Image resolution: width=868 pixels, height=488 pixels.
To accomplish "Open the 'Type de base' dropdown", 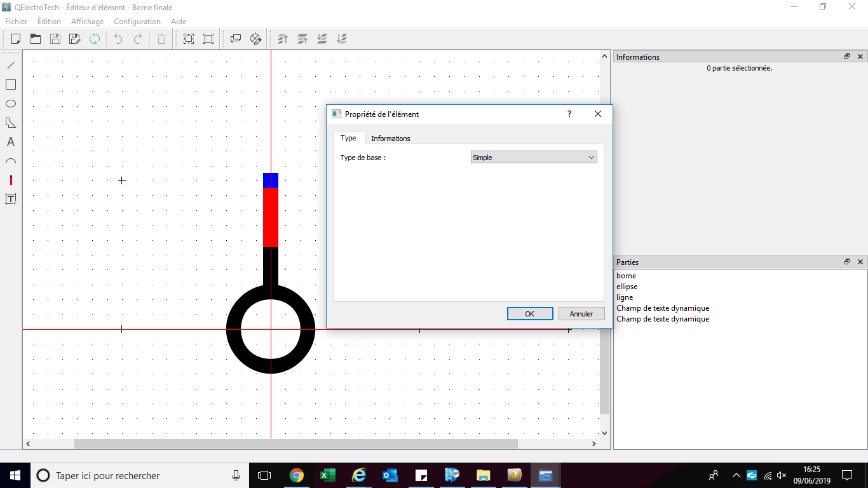I will pyautogui.click(x=533, y=158).
